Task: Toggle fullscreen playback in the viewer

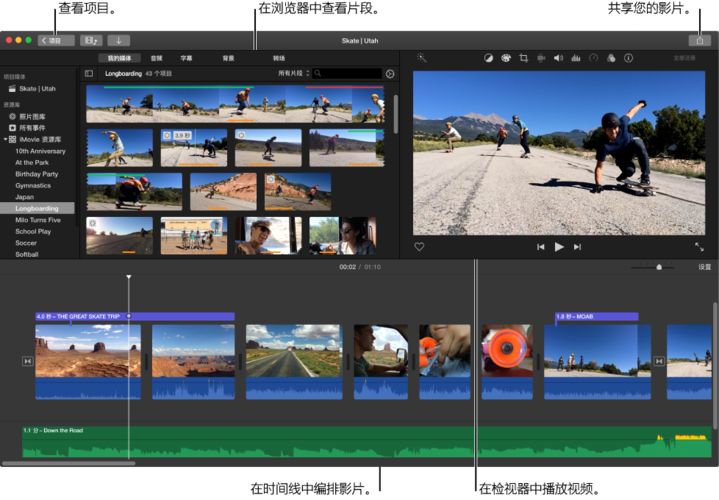Action: [699, 246]
